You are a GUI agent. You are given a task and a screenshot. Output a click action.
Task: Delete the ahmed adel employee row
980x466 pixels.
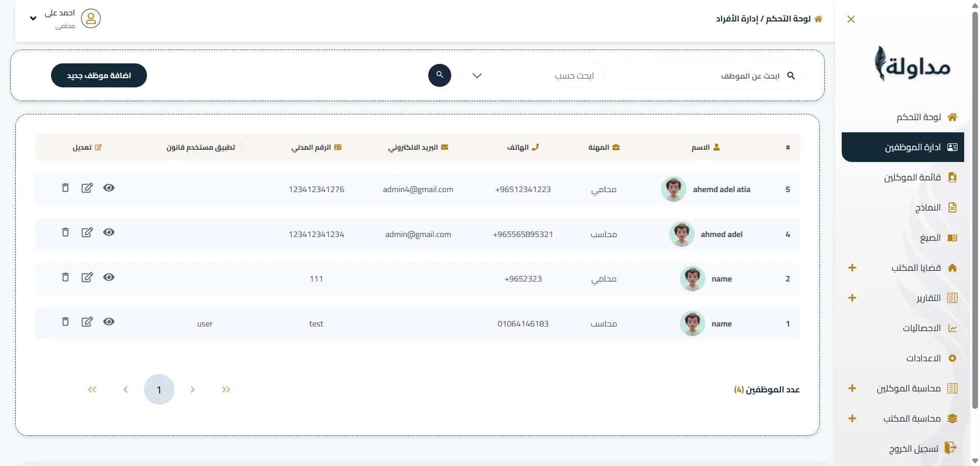[65, 232]
